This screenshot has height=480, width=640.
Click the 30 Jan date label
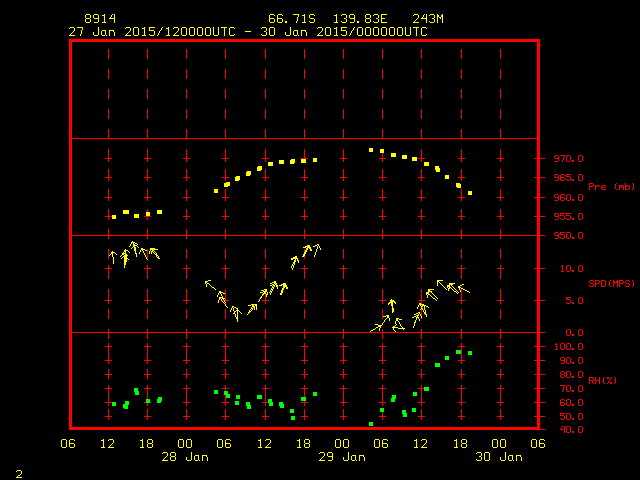point(499,456)
